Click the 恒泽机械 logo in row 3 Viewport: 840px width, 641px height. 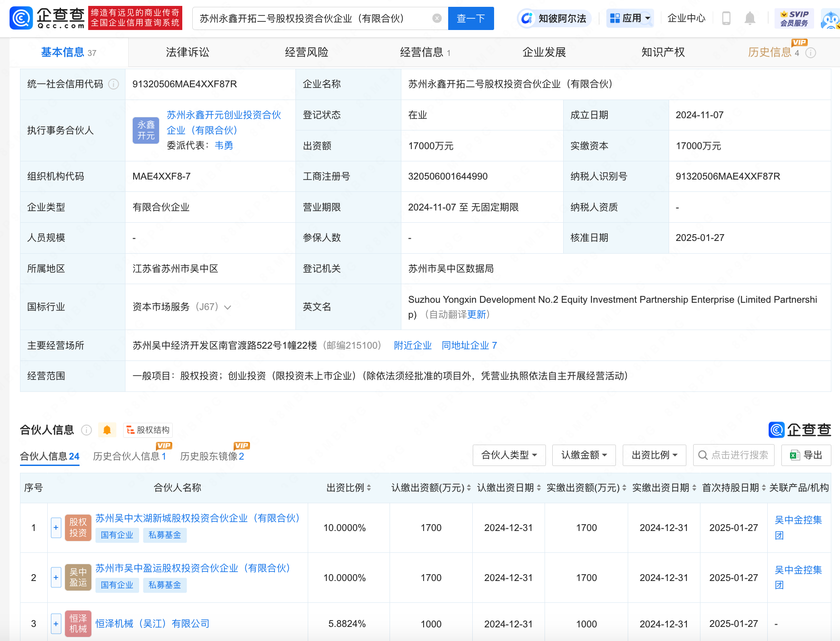(x=78, y=624)
